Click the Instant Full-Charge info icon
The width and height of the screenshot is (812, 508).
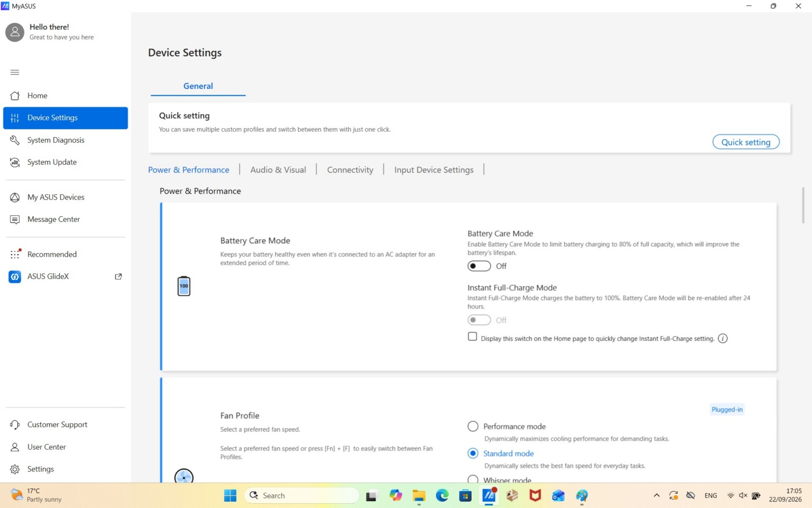pyautogui.click(x=723, y=339)
